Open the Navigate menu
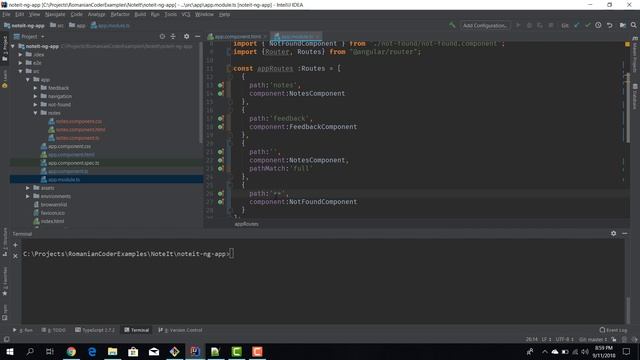The width and height of the screenshot is (640, 360). pos(55,14)
